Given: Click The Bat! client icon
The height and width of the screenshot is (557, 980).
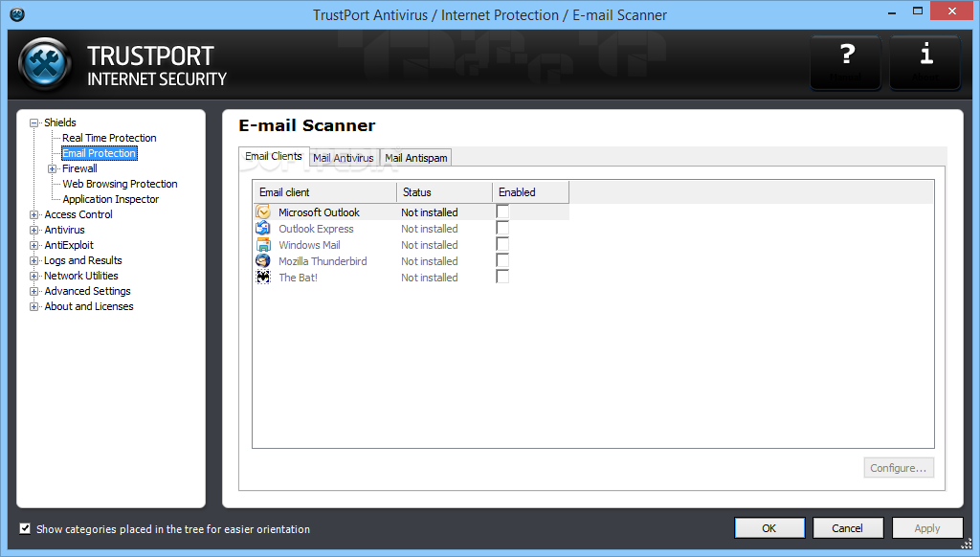Looking at the screenshot, I should tap(263, 277).
